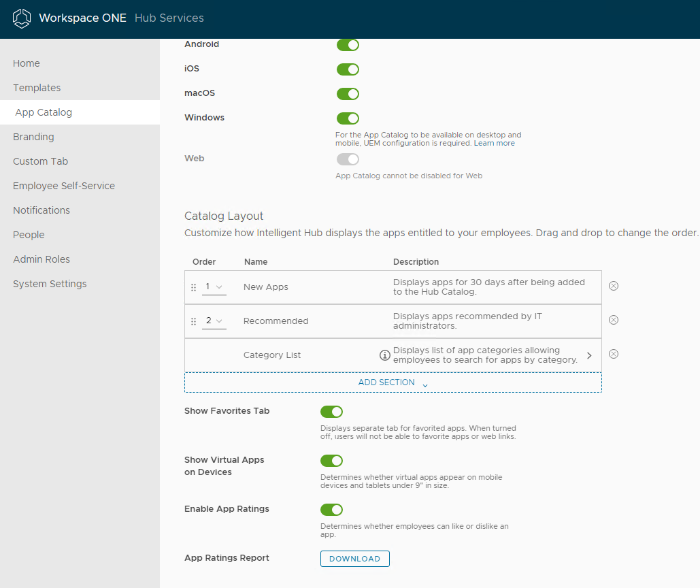The image size is (700, 588).
Task: Click the Catalog Layout heading
Action: pyautogui.click(x=224, y=216)
